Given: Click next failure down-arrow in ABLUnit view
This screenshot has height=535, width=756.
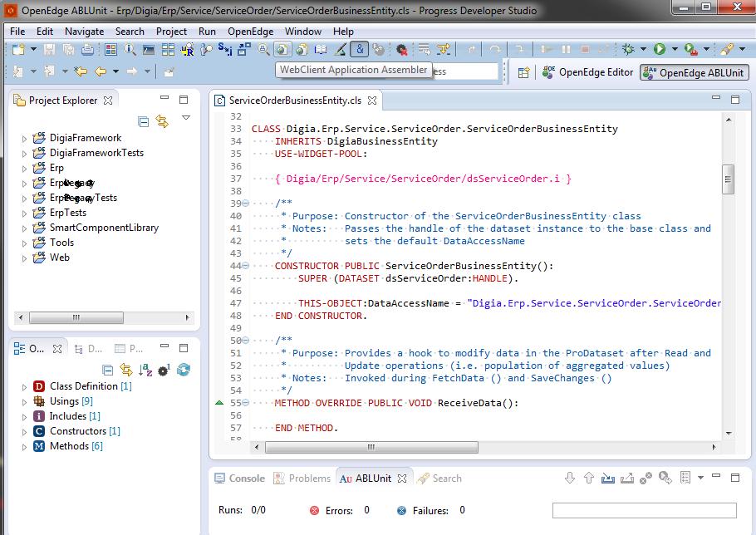Looking at the screenshot, I should tap(570, 478).
